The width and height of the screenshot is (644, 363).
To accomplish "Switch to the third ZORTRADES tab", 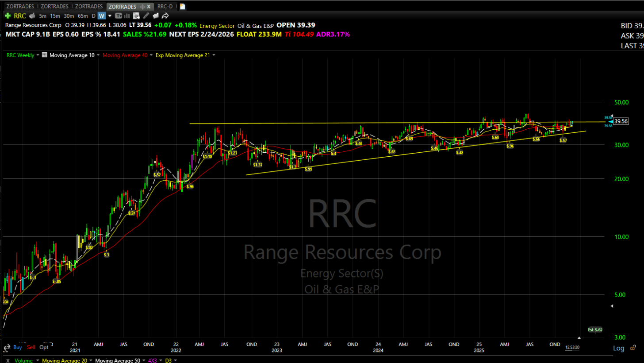I will click(89, 7).
